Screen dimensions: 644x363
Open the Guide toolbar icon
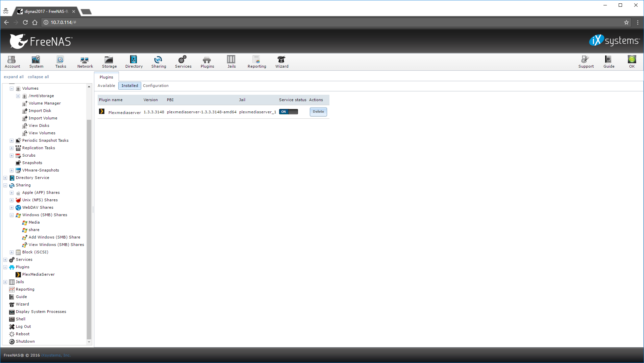(609, 62)
